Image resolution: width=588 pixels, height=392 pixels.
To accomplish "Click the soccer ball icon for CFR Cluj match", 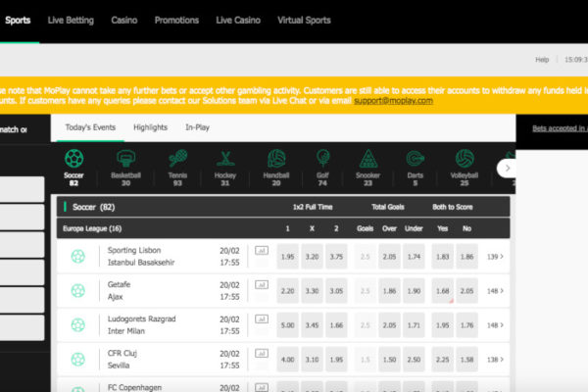I will 78,360.
